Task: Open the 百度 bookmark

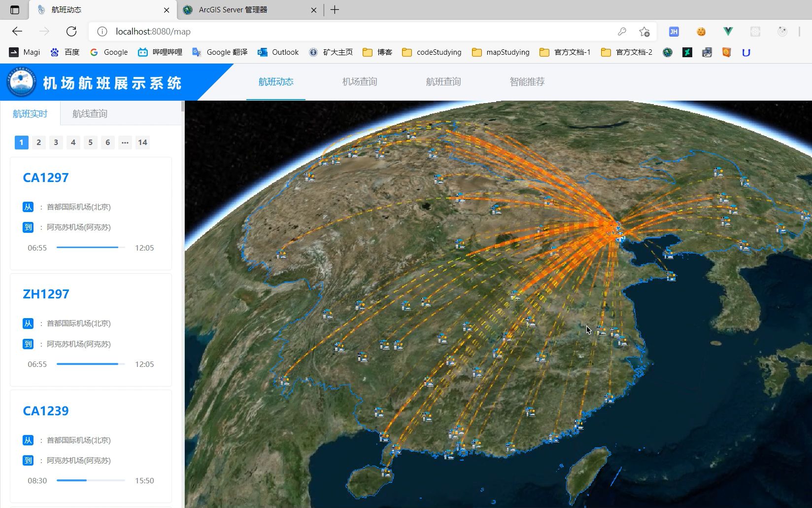Action: (x=65, y=52)
